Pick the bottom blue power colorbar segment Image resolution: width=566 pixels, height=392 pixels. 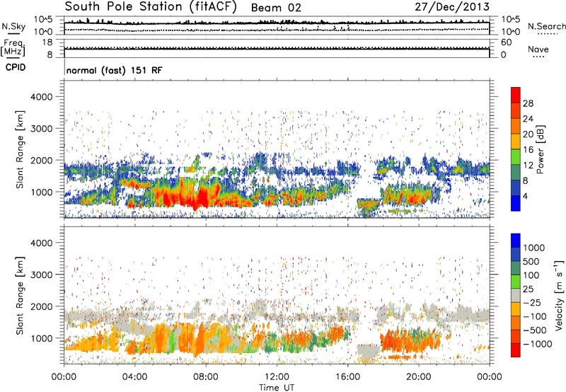516,204
